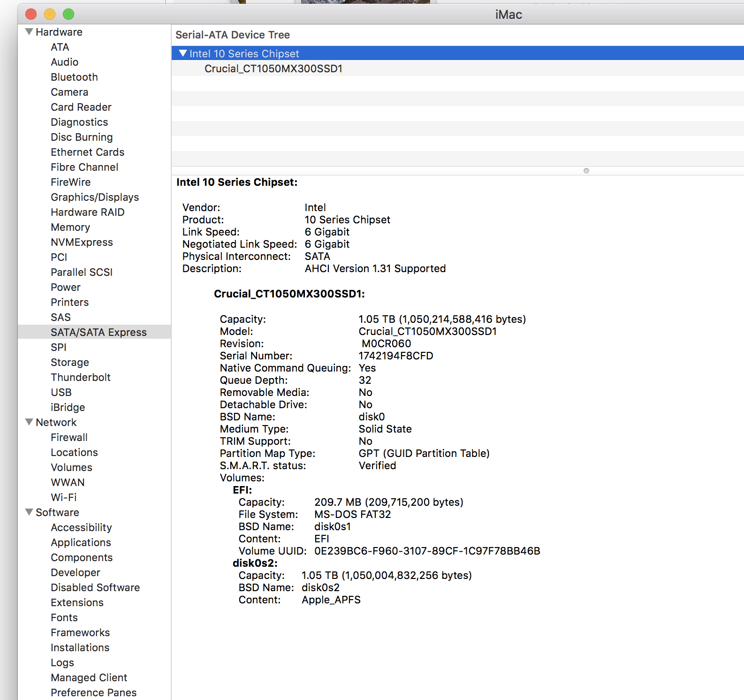Open Diagnostics section

tap(79, 122)
